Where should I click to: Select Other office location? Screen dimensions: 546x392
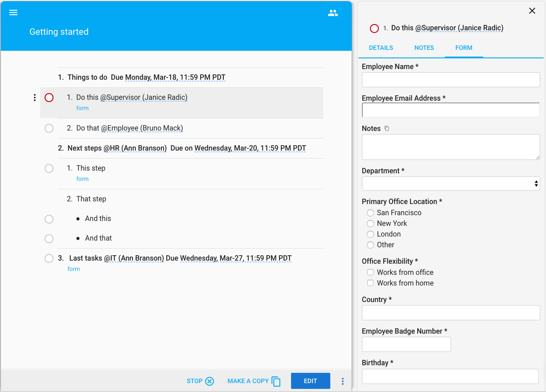[x=370, y=245]
